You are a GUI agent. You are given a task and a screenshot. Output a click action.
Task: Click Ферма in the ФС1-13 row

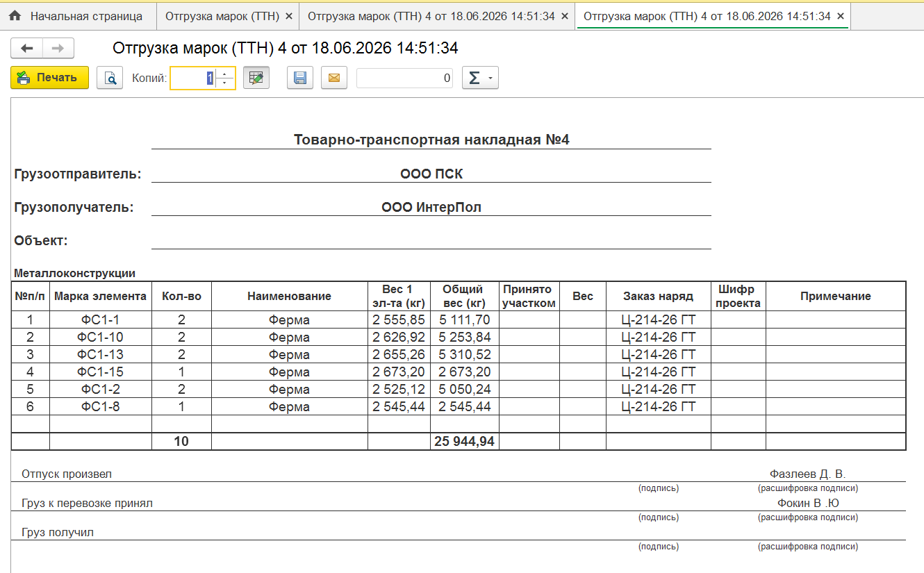coord(290,355)
